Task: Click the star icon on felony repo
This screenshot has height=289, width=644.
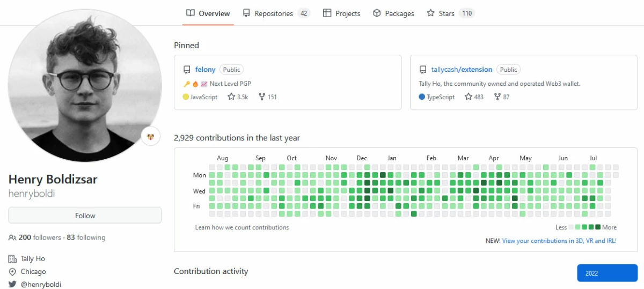Action: (231, 97)
